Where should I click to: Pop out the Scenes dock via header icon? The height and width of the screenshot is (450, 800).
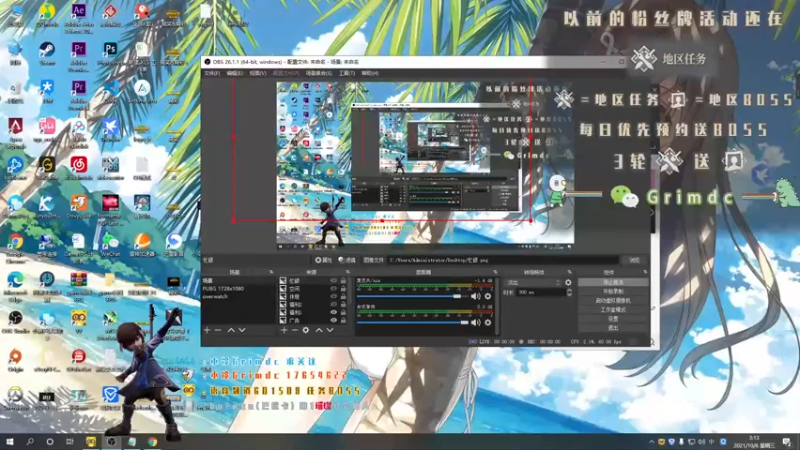coord(271,272)
